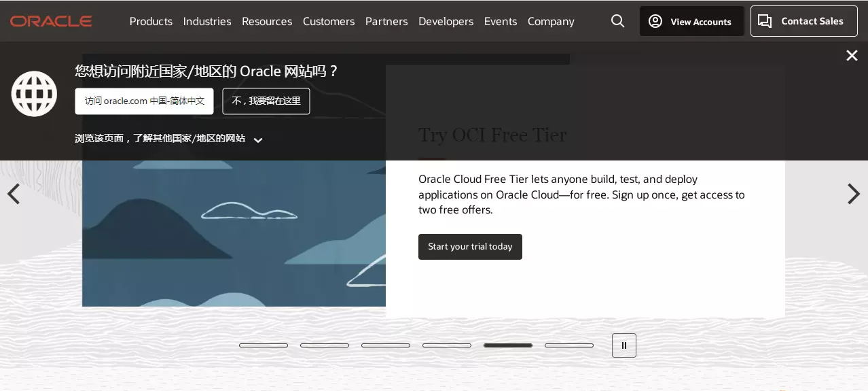This screenshot has width=868, height=391.
Task: Advance to next carousel slide arrow
Action: pyautogui.click(x=853, y=194)
